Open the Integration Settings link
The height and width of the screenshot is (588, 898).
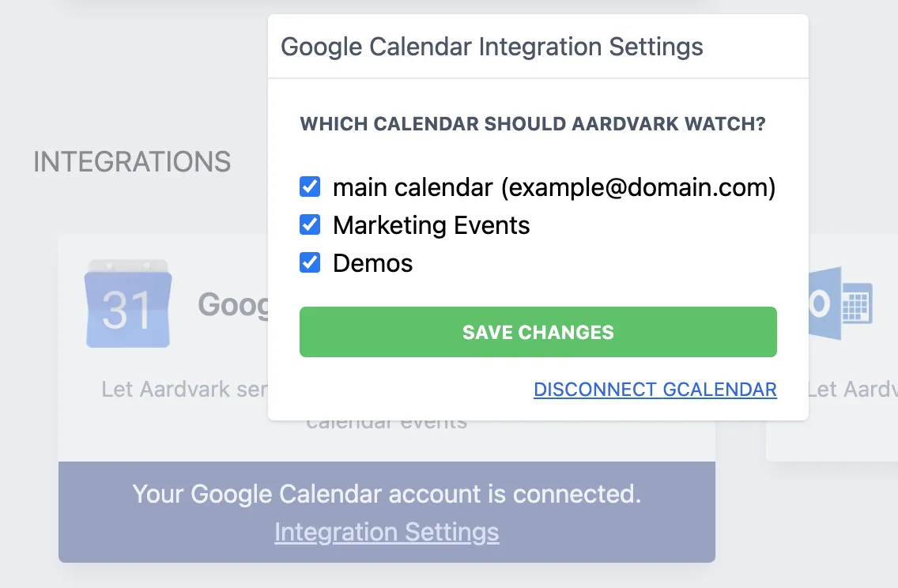point(387,532)
